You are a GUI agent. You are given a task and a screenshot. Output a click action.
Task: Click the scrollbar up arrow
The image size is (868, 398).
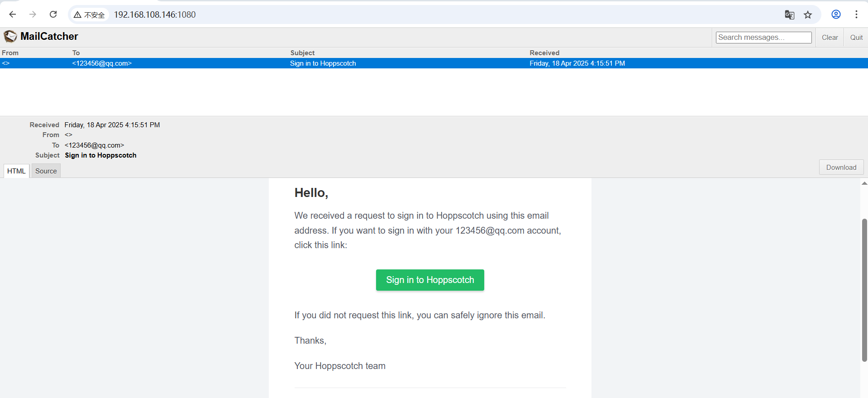coord(864,183)
